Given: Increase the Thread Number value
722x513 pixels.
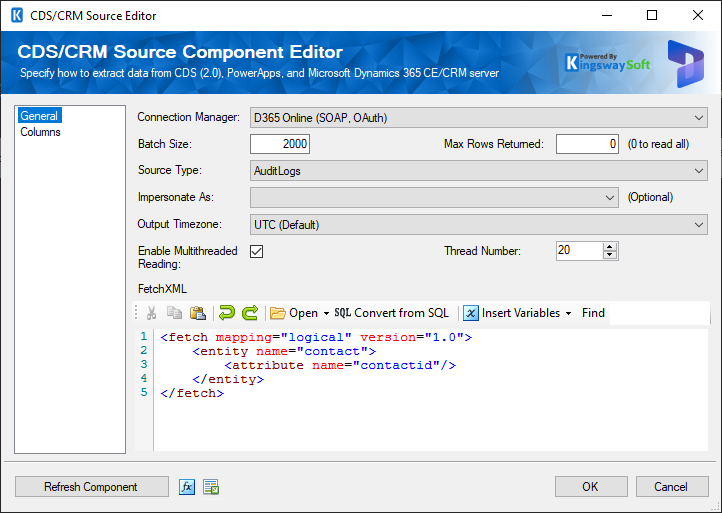Looking at the screenshot, I should point(610,247).
